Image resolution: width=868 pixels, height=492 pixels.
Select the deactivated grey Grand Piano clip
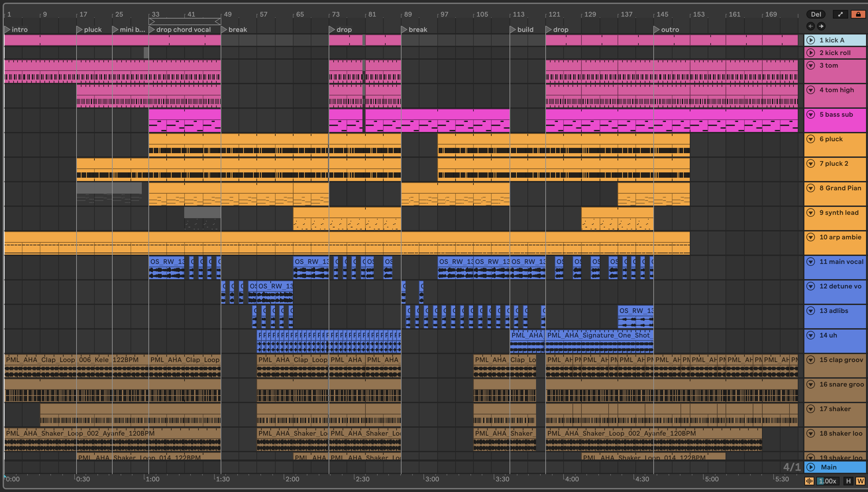(x=109, y=193)
